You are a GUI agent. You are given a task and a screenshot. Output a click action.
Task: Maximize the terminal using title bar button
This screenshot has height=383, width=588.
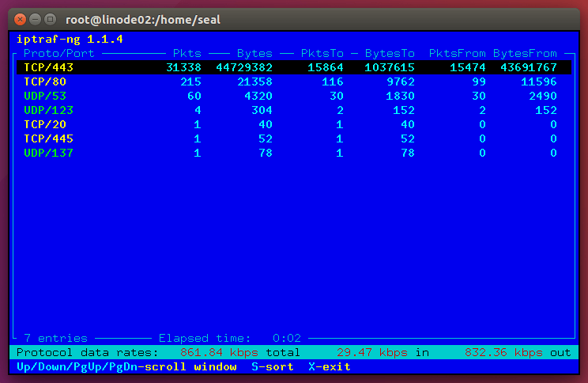tap(50, 17)
